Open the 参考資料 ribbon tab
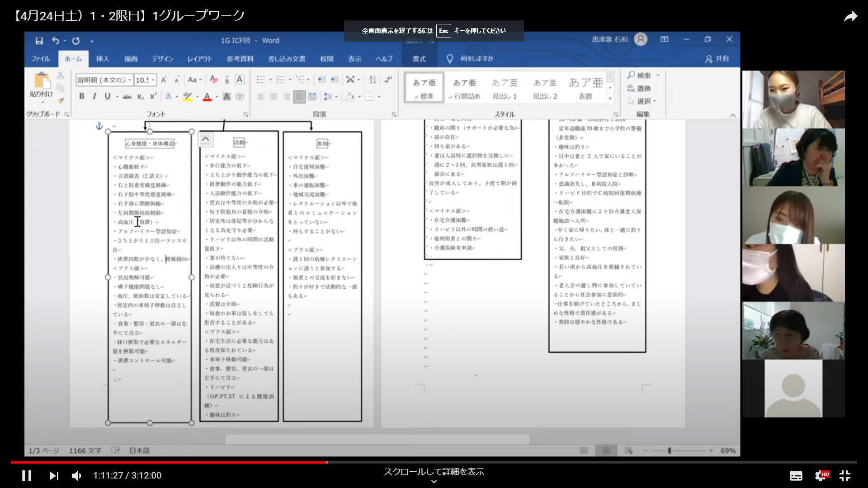The width and height of the screenshot is (868, 488). pos(240,59)
